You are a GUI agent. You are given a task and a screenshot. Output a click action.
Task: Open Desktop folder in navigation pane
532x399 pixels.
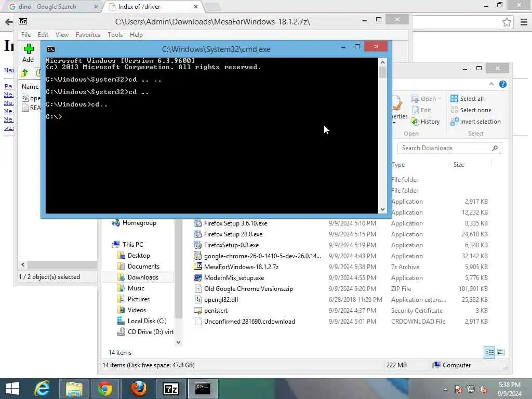134,256
